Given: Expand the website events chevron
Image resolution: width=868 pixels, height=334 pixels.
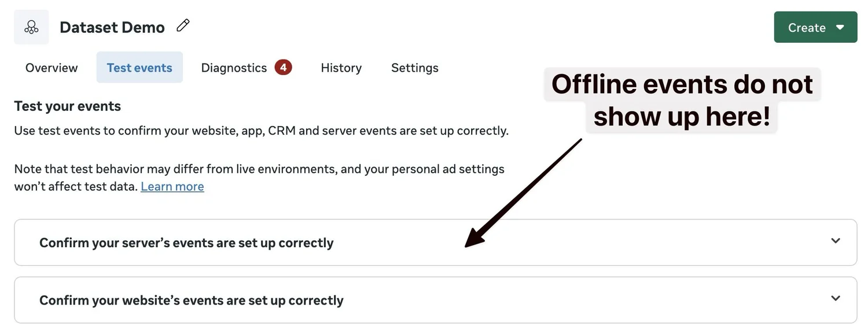Looking at the screenshot, I should pyautogui.click(x=835, y=299).
